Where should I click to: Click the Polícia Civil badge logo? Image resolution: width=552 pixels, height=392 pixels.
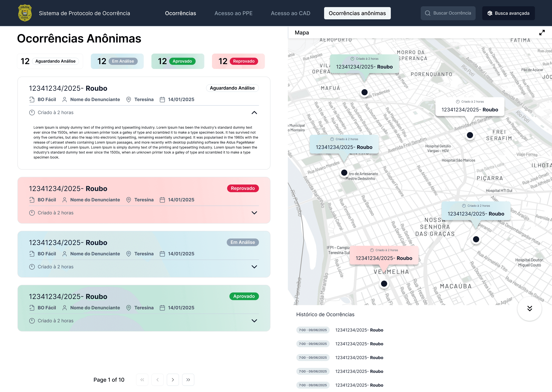pyautogui.click(x=25, y=13)
